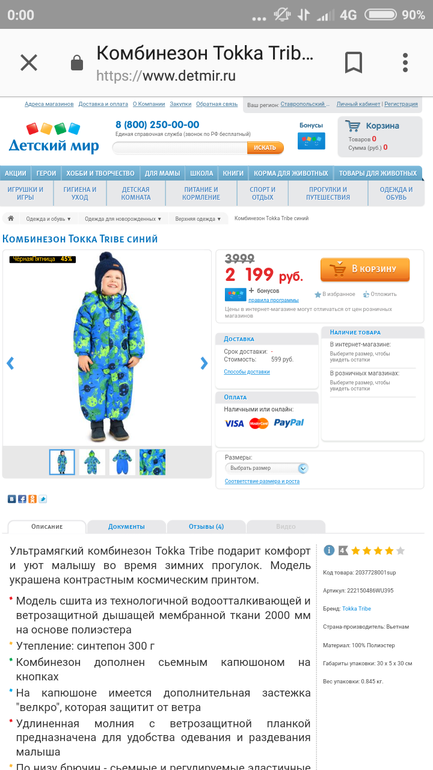The width and height of the screenshot is (433, 770).
Task: Open size dropdown Выбрать размер
Action: (267, 468)
